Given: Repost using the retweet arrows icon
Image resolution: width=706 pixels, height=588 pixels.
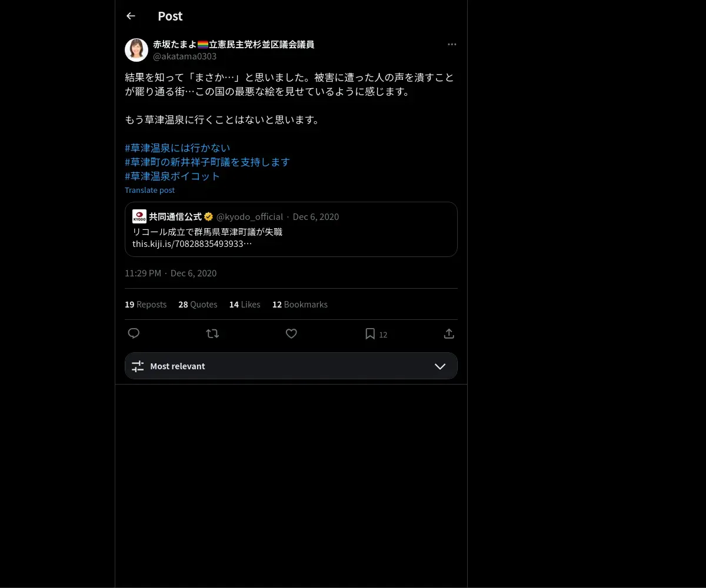Looking at the screenshot, I should point(212,333).
